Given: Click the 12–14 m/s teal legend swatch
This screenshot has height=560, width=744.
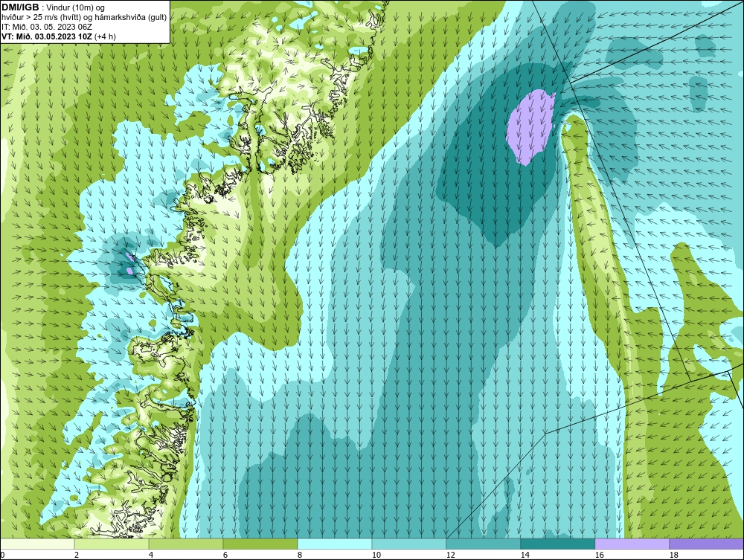Looking at the screenshot, I should pyautogui.click(x=483, y=544).
